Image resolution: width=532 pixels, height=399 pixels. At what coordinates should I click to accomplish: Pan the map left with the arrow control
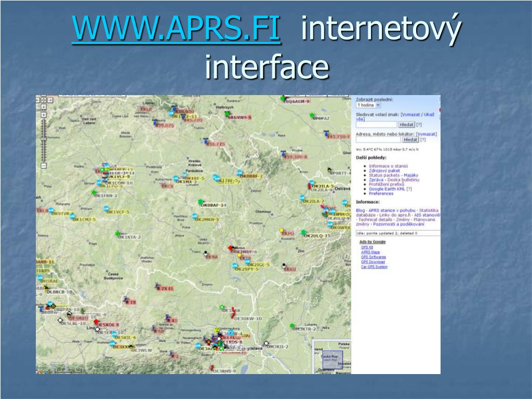(38, 100)
